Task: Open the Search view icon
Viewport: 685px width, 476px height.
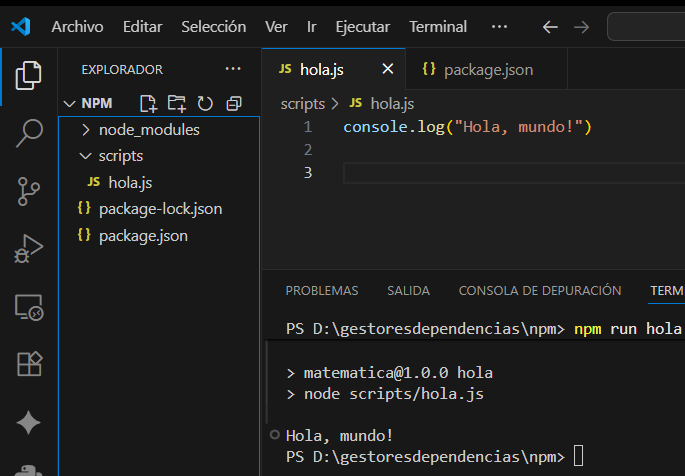Action: [x=29, y=132]
